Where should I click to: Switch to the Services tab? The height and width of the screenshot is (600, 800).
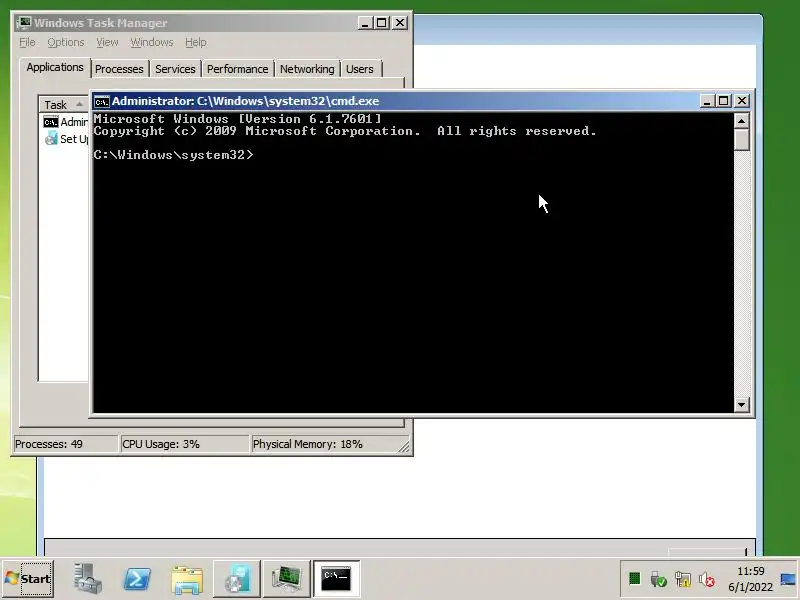pyautogui.click(x=175, y=69)
